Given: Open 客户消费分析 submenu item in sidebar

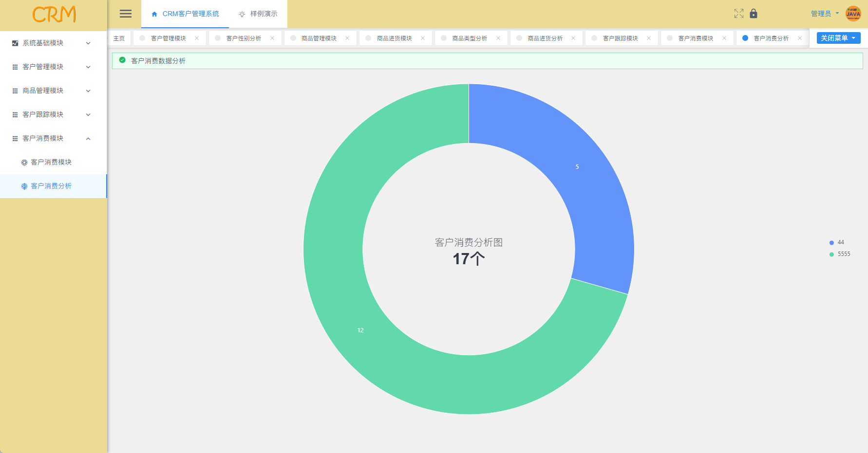Looking at the screenshot, I should click(53, 186).
